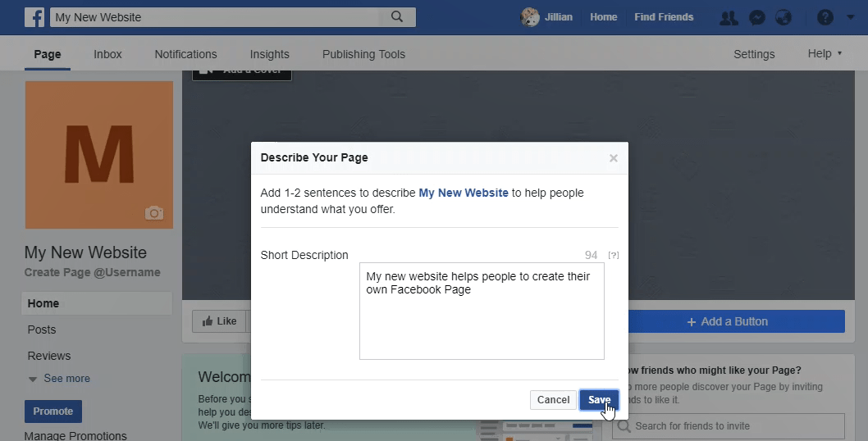Go to Home in top bar
This screenshot has height=441, width=868.
(603, 17)
